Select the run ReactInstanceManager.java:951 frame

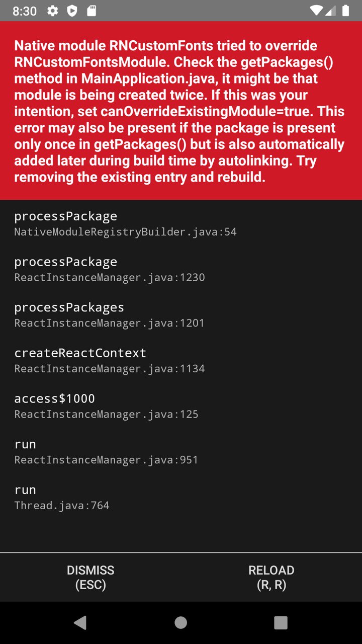(181, 452)
